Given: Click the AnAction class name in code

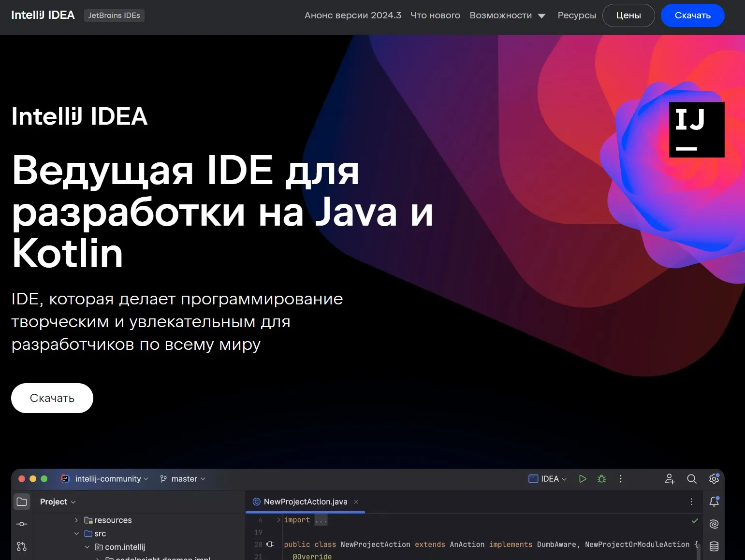Looking at the screenshot, I should click(x=467, y=545).
